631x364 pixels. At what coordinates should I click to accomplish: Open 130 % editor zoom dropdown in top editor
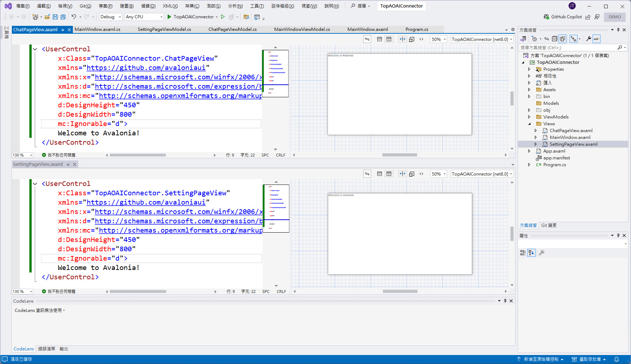[x=23, y=155]
